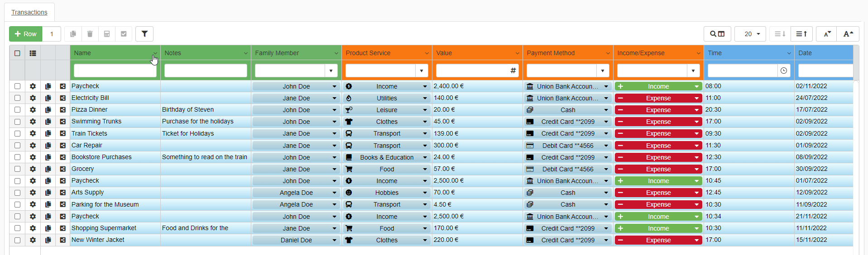This screenshot has height=255, width=868.
Task: Click the red Expense badge on Arts Supply
Action: tap(658, 193)
